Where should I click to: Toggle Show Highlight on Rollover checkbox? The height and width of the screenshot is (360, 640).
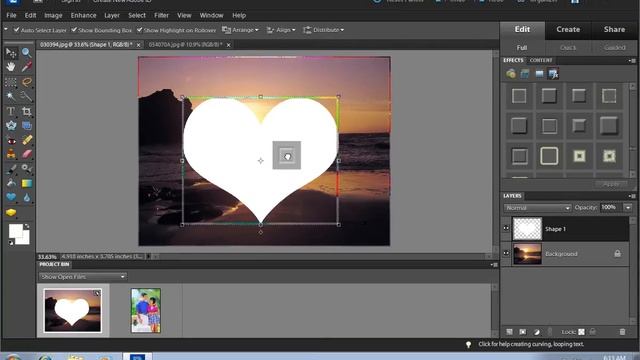[139, 30]
